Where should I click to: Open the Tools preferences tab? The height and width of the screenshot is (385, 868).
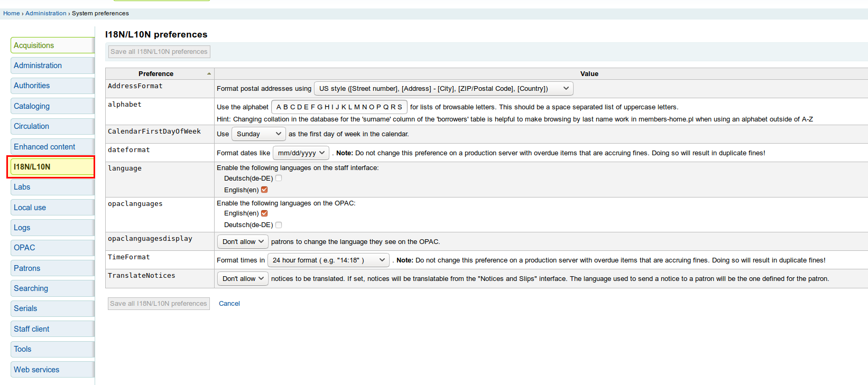(52, 349)
